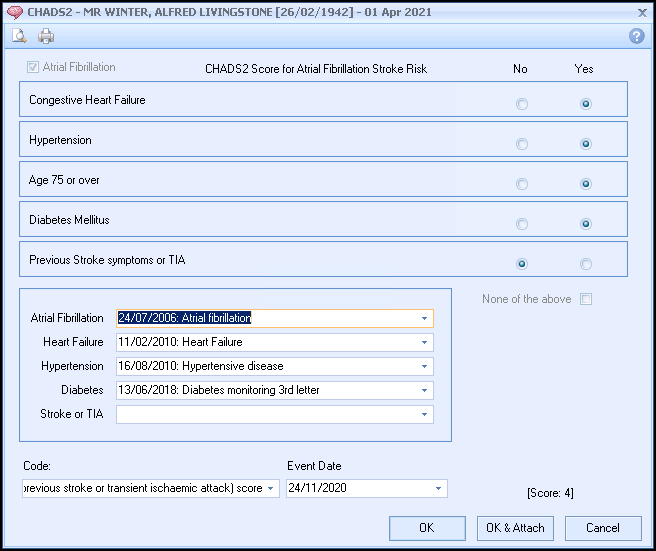Viewport: 656px width, 551px height.
Task: Click the CHADS2 heart icon in title bar
Action: pyautogui.click(x=14, y=12)
